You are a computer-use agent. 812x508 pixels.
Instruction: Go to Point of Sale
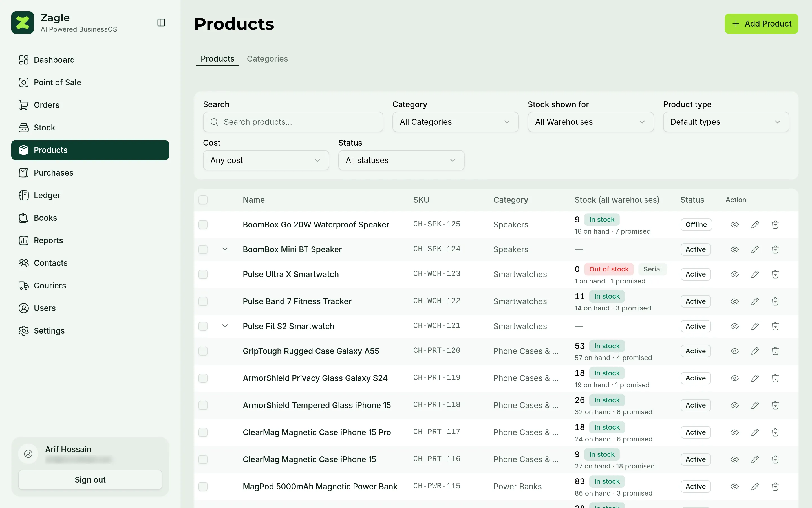point(90,82)
